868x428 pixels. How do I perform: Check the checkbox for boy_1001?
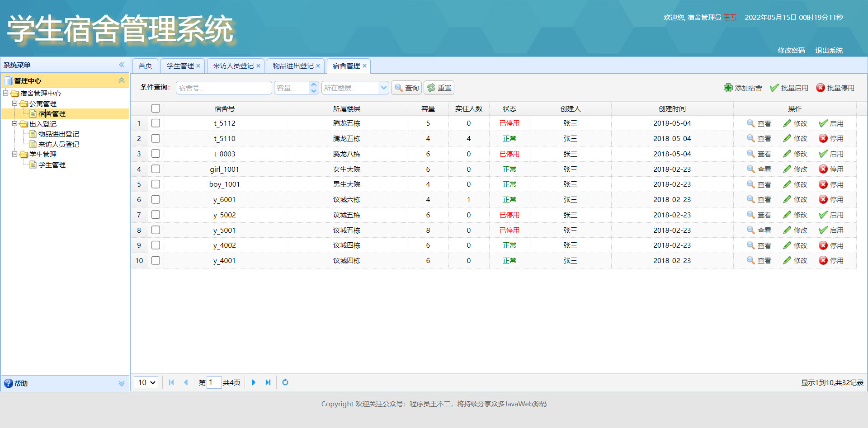[156, 184]
